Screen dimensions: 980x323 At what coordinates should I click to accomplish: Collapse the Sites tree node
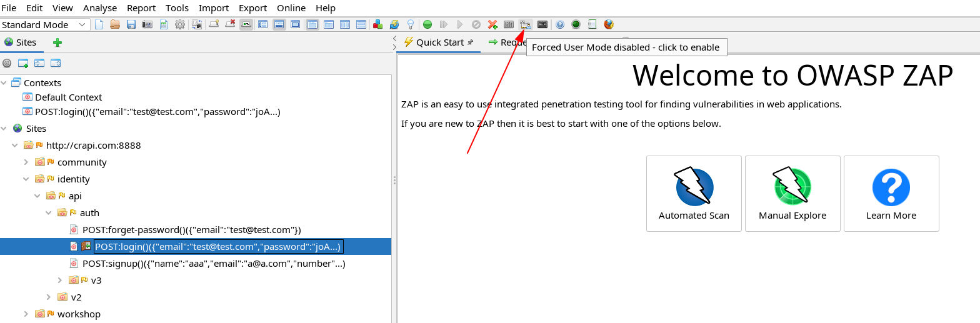pyautogui.click(x=4, y=129)
